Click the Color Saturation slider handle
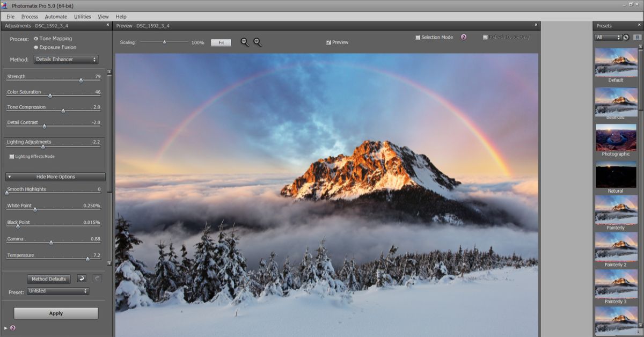Screen dimensions: 644x337 click(x=50, y=96)
